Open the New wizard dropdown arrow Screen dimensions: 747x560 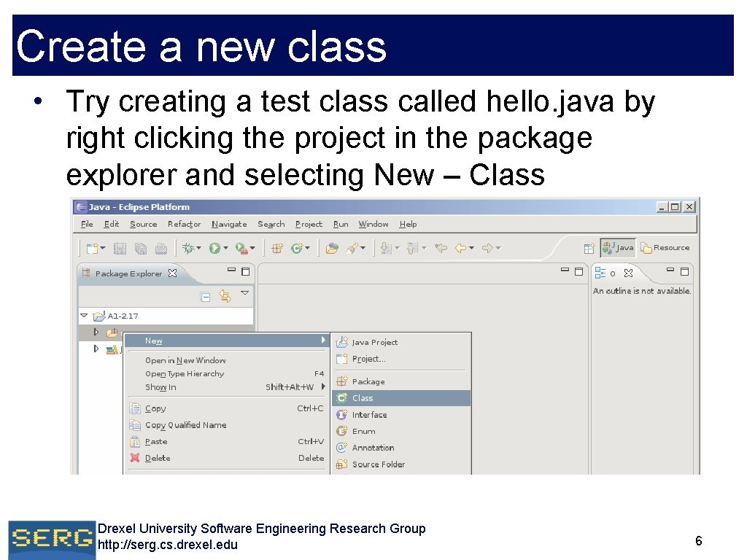click(x=102, y=248)
